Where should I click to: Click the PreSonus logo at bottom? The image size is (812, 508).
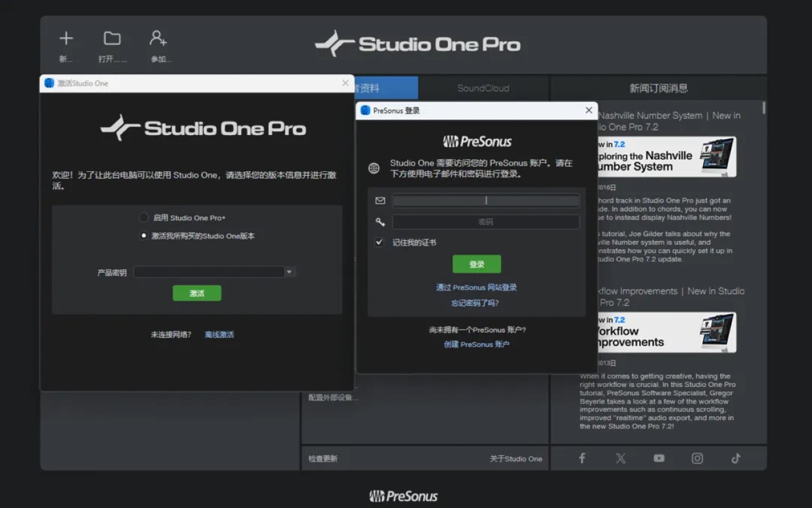click(x=403, y=496)
